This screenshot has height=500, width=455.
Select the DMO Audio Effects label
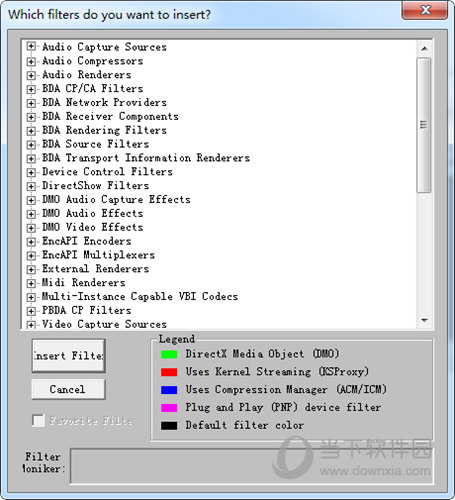pos(93,213)
